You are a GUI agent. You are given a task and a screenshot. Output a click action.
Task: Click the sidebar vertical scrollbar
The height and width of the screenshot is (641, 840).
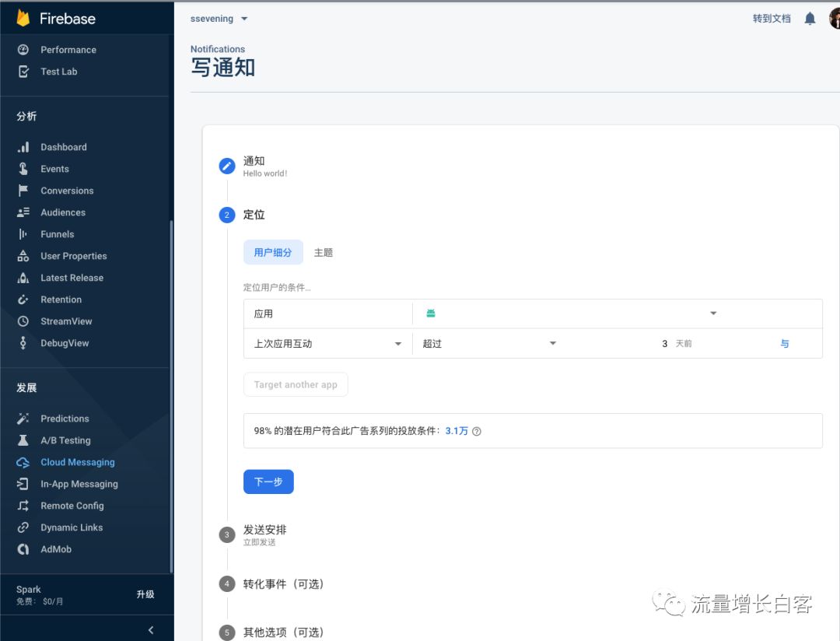(171, 397)
